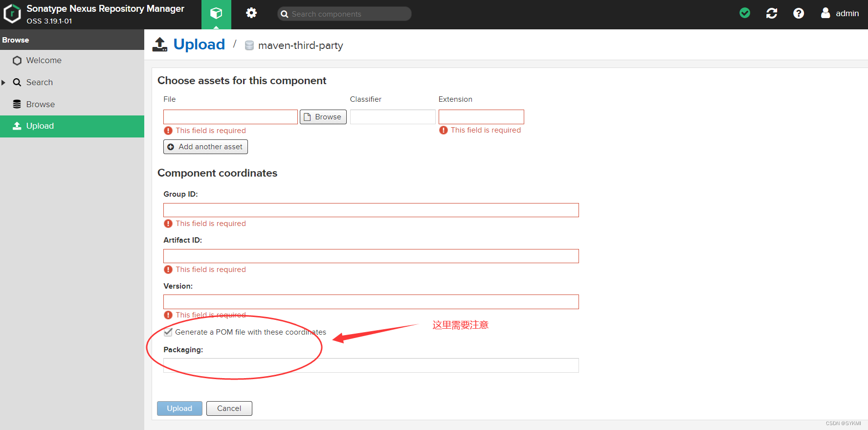The image size is (868, 430).
Task: Click the Welcome hexagon icon in sidebar
Action: click(17, 61)
